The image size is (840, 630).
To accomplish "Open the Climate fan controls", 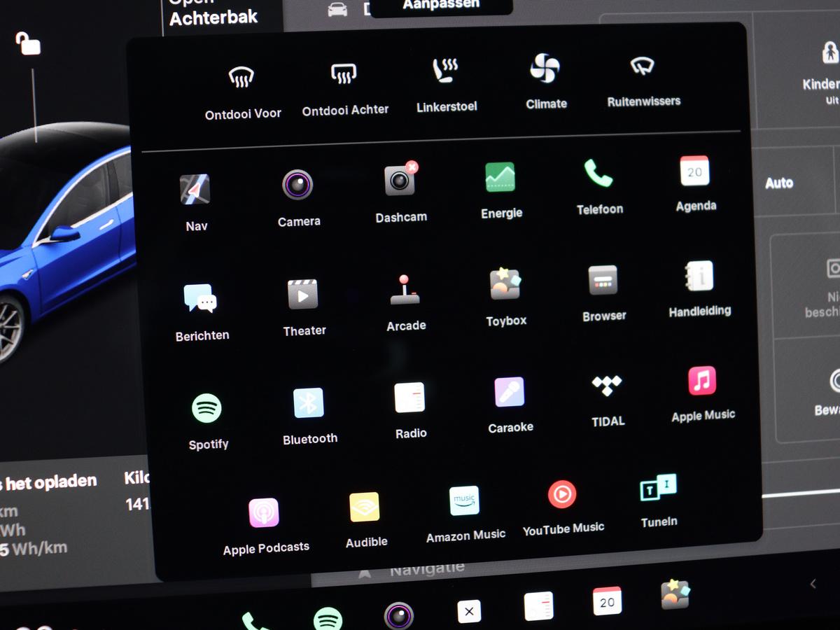I will pyautogui.click(x=545, y=69).
